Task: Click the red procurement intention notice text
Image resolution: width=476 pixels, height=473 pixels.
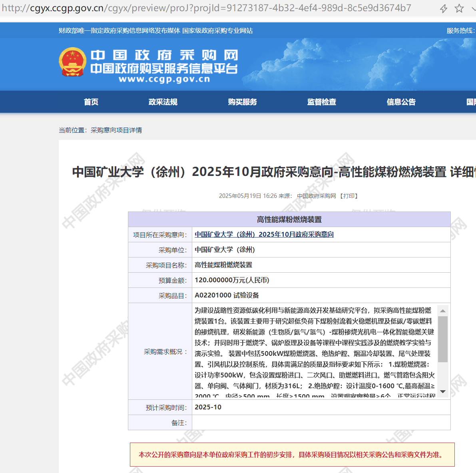Action: point(292,455)
